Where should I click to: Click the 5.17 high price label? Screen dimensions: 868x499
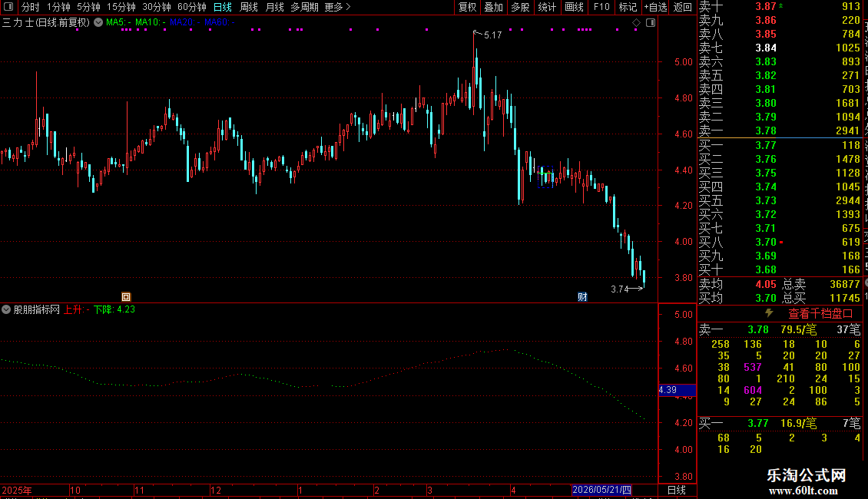click(x=492, y=35)
